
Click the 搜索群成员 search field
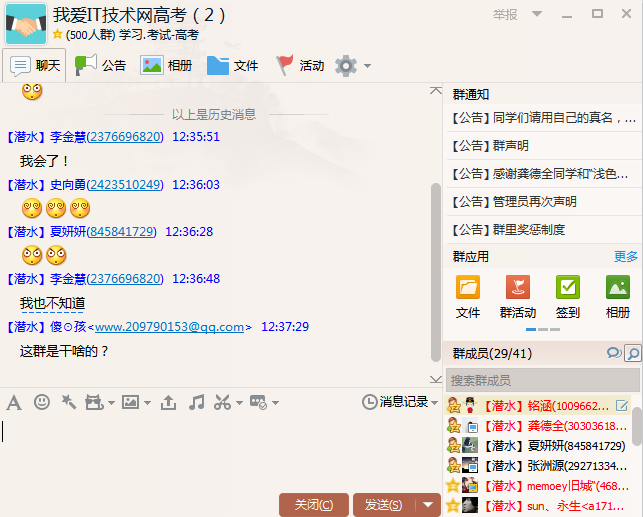(x=543, y=380)
